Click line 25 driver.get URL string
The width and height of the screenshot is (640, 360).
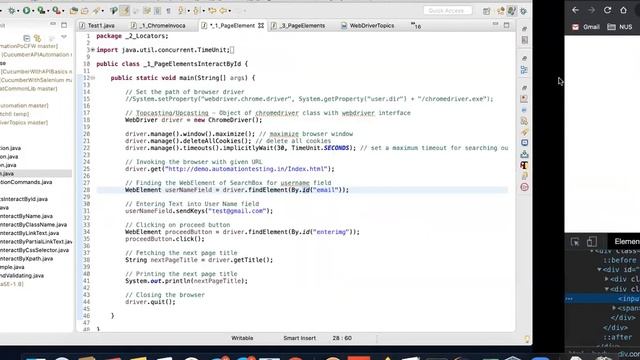point(246,169)
